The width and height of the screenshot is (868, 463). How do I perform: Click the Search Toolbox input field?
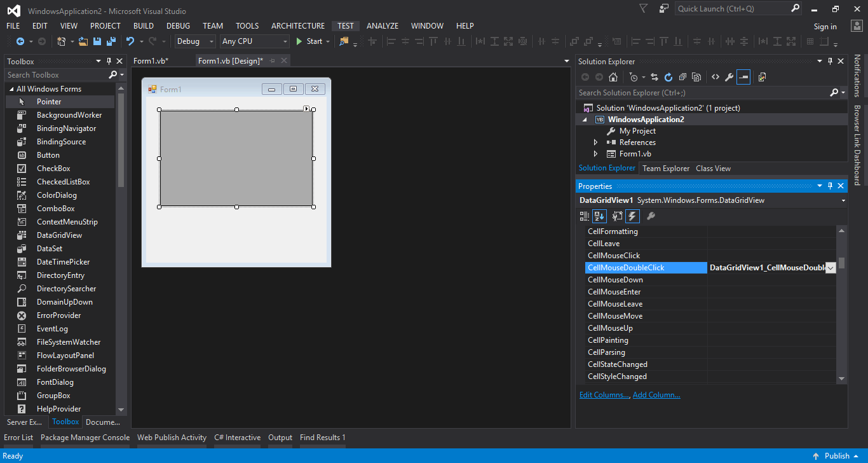(x=56, y=75)
